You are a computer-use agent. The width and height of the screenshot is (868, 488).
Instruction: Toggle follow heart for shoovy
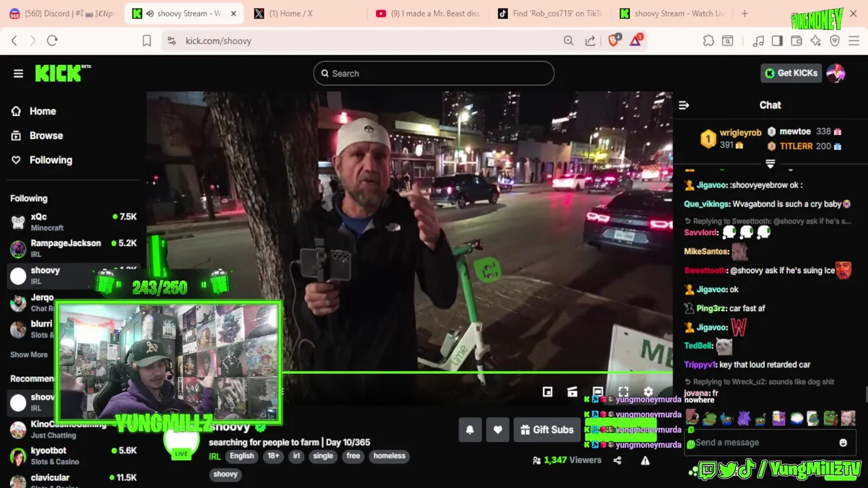(x=498, y=430)
